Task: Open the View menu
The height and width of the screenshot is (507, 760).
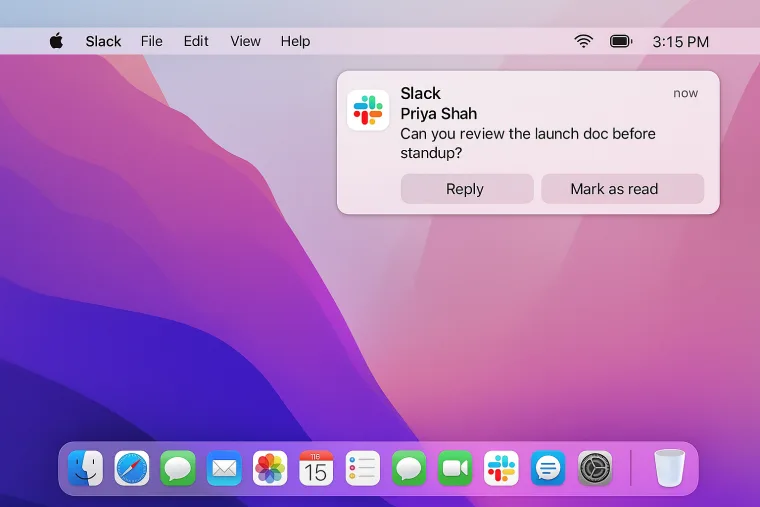Action: (x=245, y=42)
